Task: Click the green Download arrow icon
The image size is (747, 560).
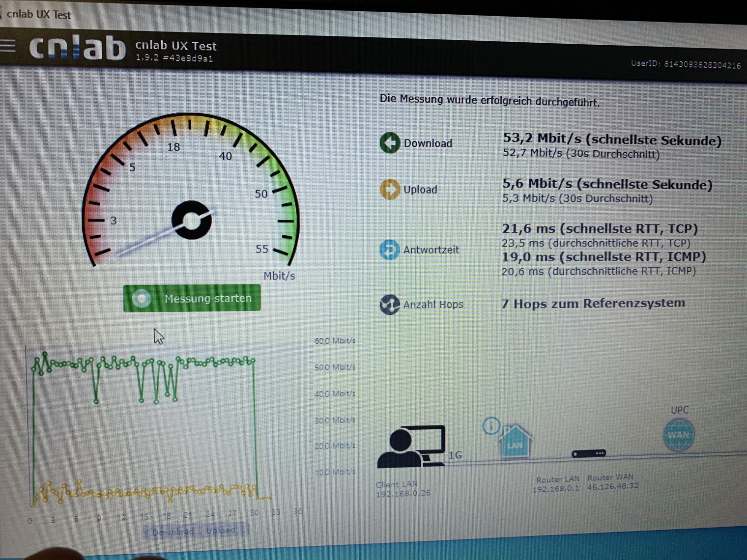Action: coord(390,143)
